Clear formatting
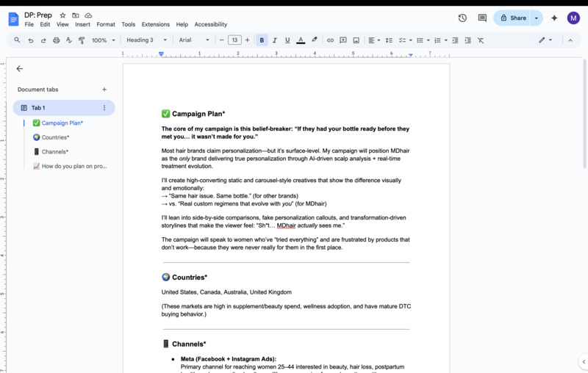 click(481, 40)
